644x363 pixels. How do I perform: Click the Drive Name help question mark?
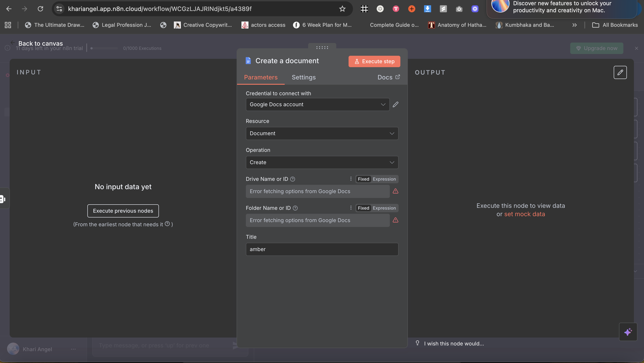click(293, 179)
